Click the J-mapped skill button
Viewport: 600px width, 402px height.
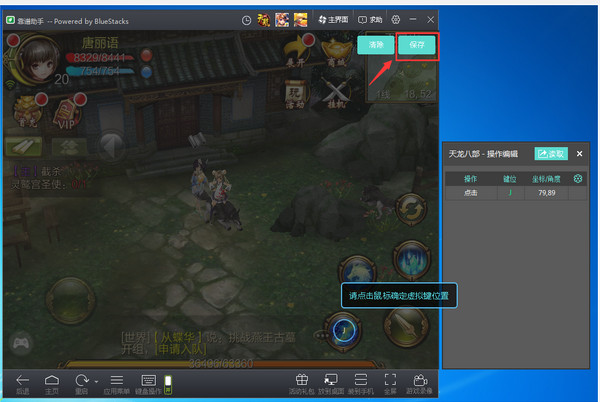coord(344,330)
